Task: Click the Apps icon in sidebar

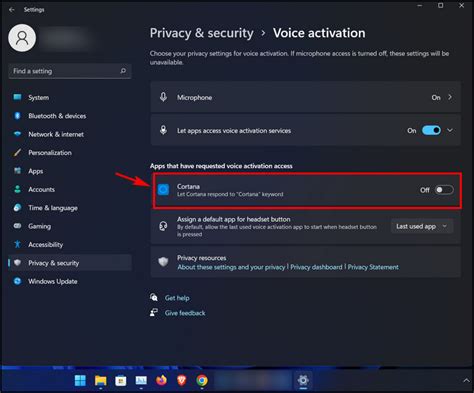Action: point(17,171)
